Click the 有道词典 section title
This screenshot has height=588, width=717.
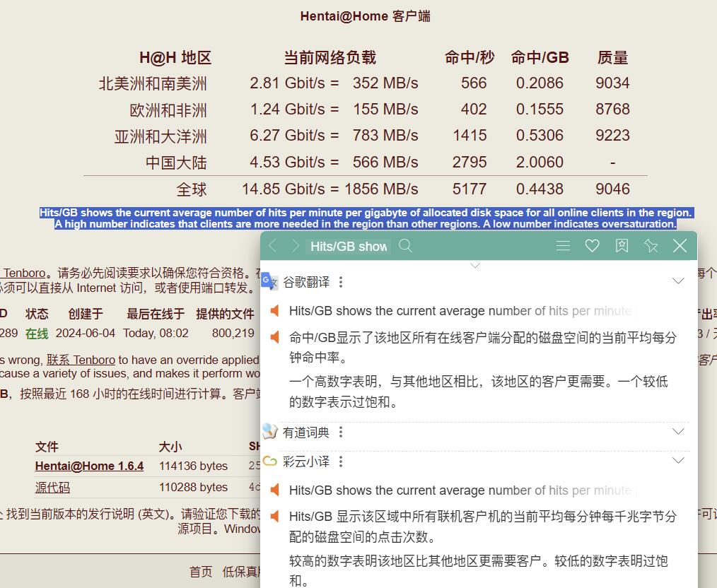306,433
